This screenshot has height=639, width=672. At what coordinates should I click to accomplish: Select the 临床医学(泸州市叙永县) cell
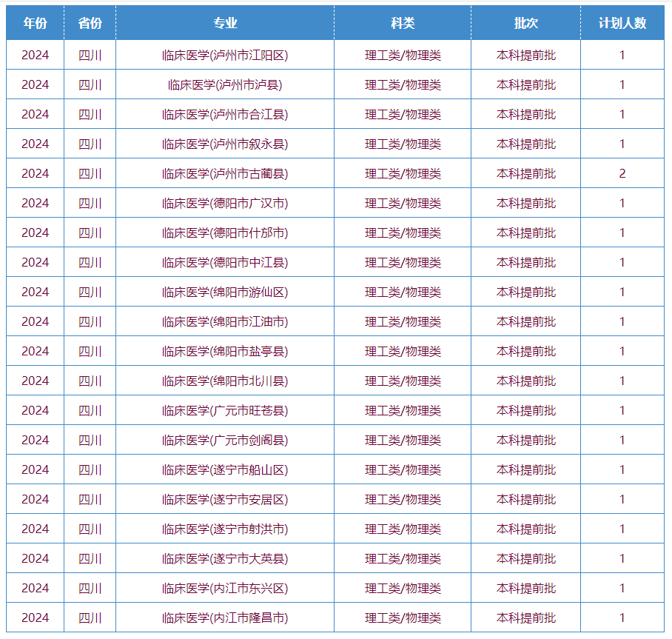(225, 144)
